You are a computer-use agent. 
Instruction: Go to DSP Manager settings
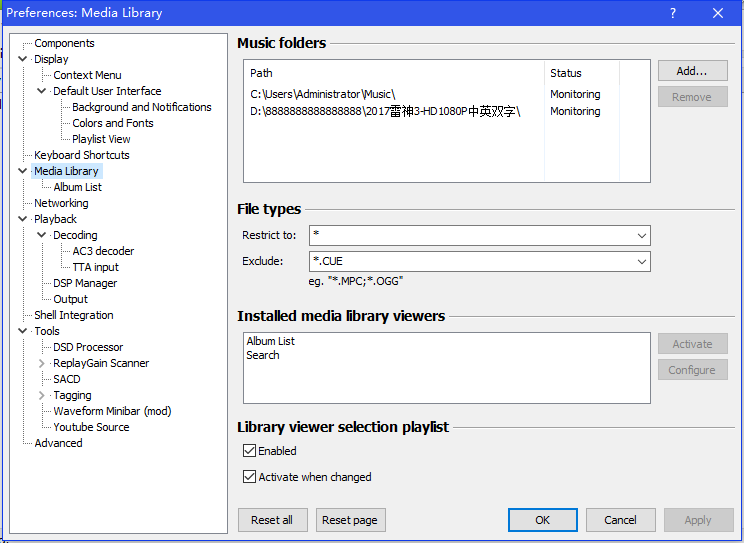click(85, 283)
